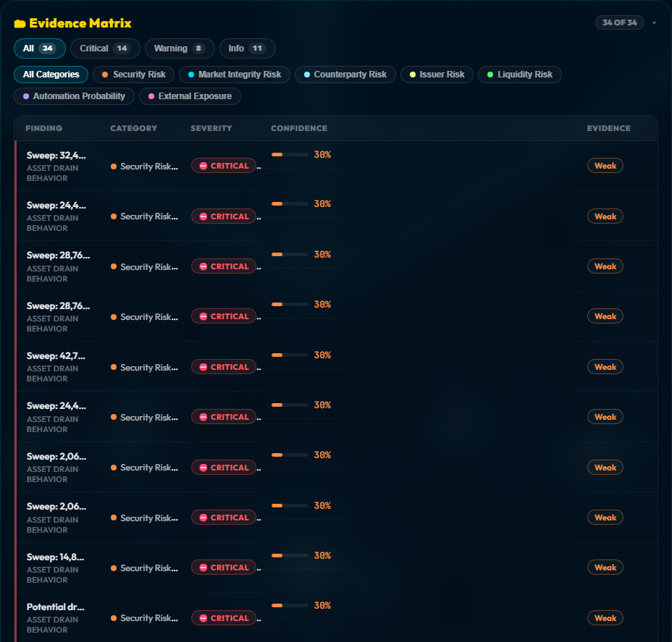Click the 34 OF 34 counter pill
This screenshot has width=672, height=642.
coord(619,22)
